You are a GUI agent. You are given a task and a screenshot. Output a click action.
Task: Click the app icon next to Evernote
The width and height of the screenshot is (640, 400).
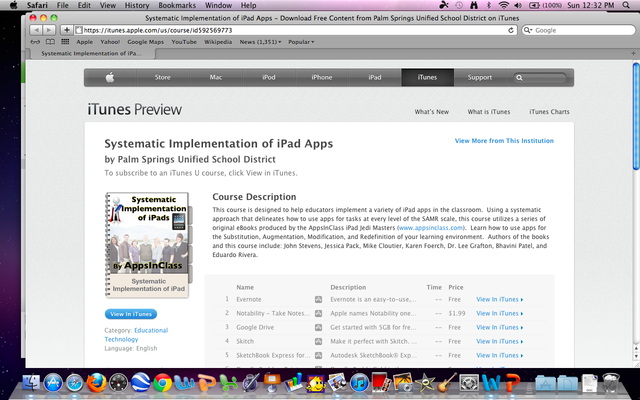point(318,299)
